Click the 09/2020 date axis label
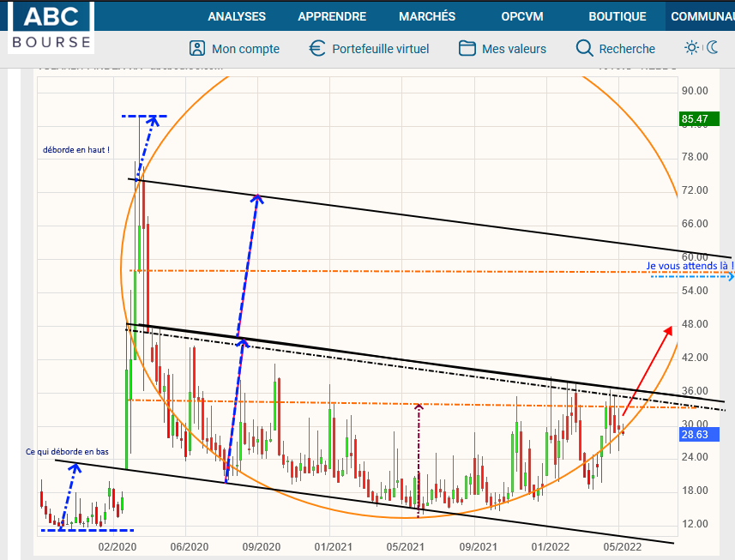Viewport: 735px width, 560px height. click(x=261, y=547)
